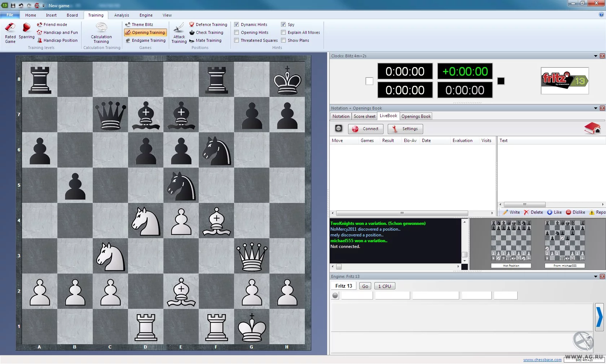The image size is (606, 364).
Task: Click the engine status round indicator
Action: click(x=335, y=296)
